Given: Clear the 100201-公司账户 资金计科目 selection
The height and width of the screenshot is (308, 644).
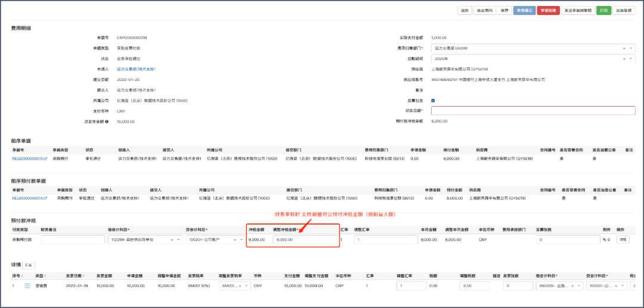Looking at the screenshot, I should (233, 239).
